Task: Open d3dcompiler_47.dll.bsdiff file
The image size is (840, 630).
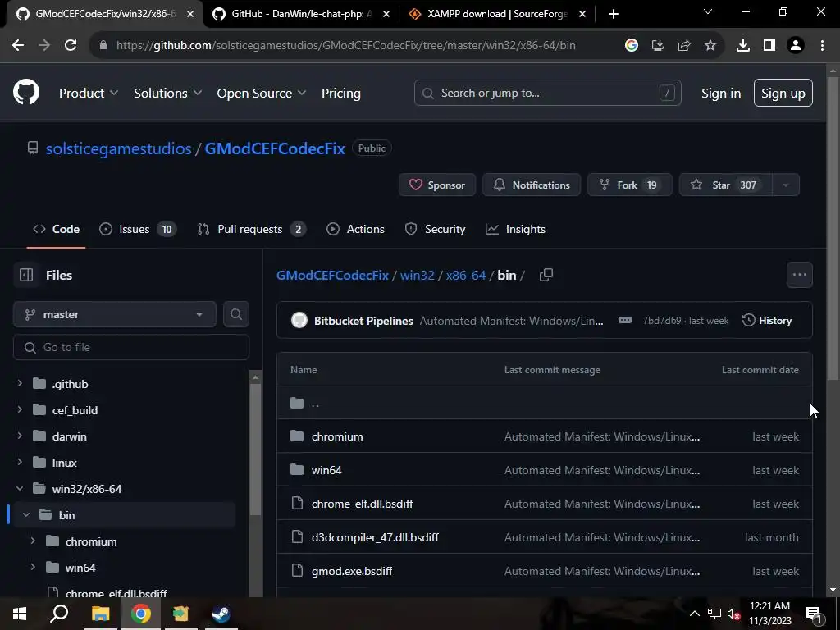Action: [375, 537]
